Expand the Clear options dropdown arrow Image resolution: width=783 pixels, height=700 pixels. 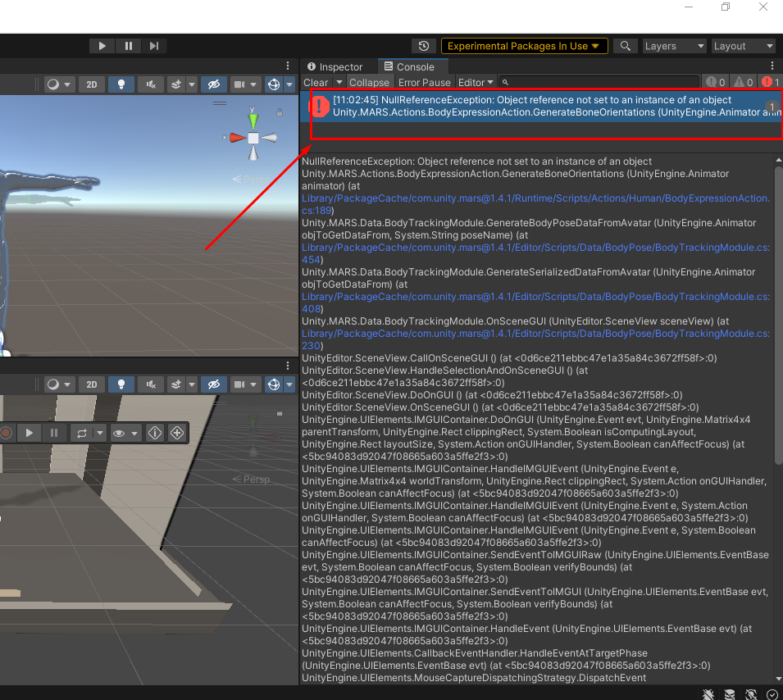pos(339,83)
